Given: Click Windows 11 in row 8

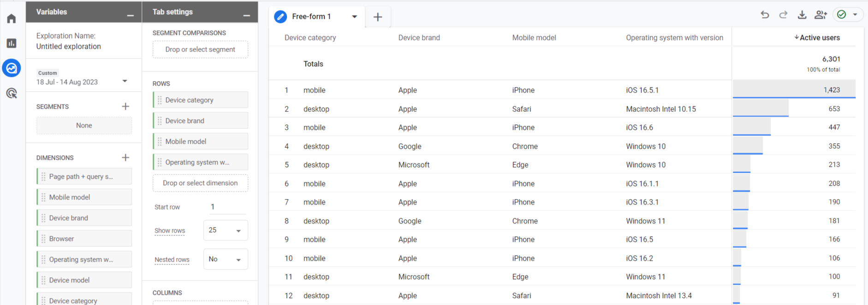Looking at the screenshot, I should pos(645,221).
